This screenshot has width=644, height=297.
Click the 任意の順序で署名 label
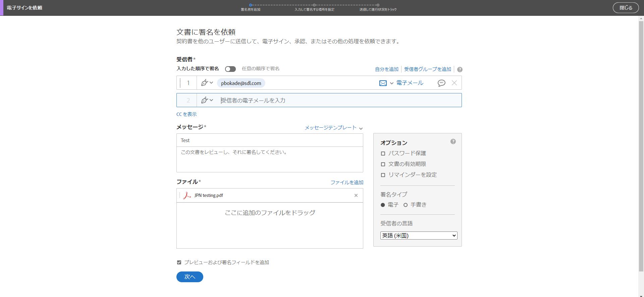(261, 69)
